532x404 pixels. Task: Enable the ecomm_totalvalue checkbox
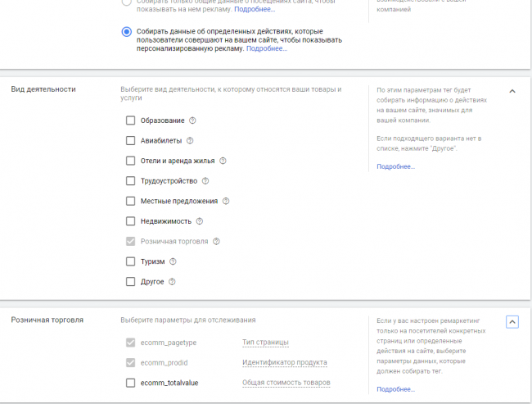[130, 383]
